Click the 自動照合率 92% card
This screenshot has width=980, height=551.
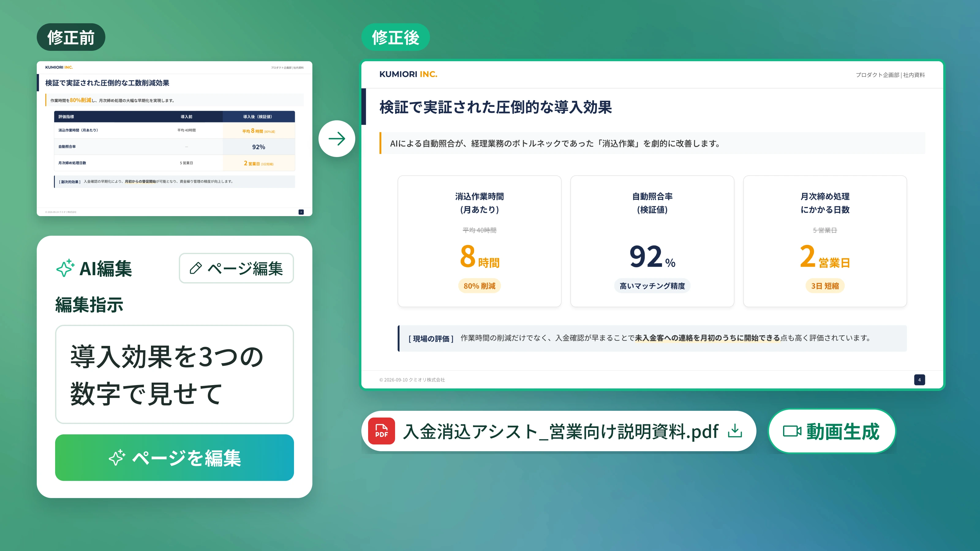pos(652,241)
